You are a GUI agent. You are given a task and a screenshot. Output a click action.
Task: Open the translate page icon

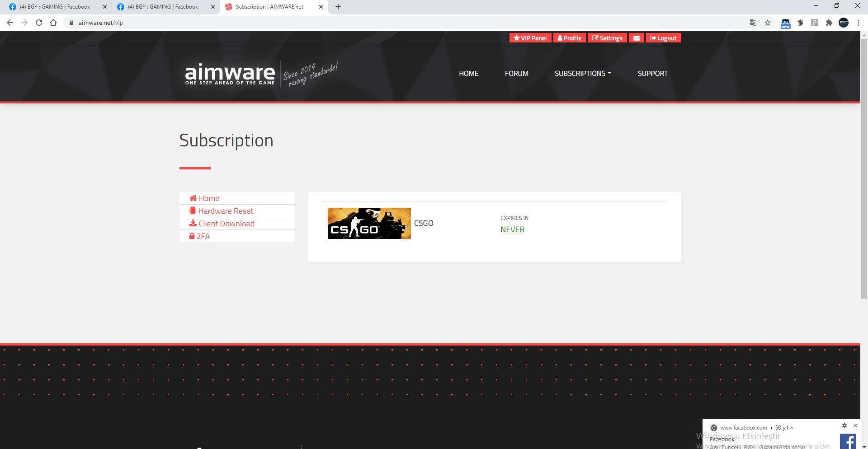(753, 23)
